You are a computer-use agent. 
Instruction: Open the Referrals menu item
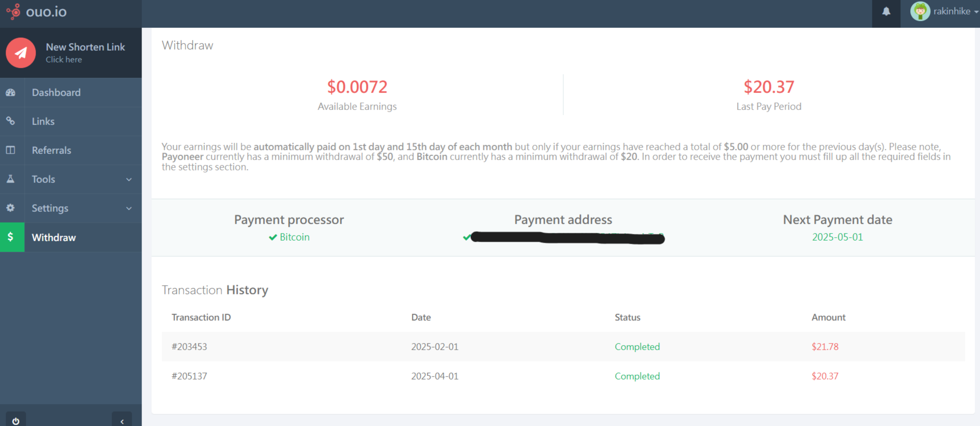(x=52, y=150)
